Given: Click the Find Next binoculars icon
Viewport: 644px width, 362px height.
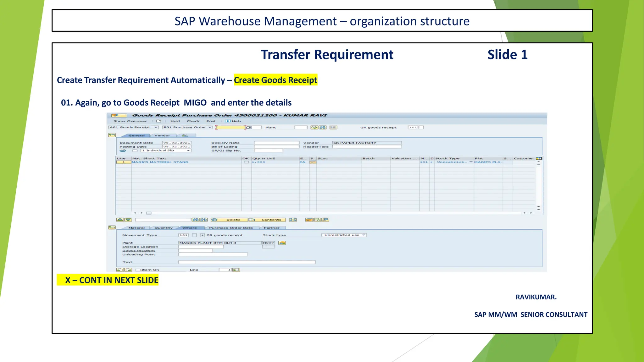Looking at the screenshot, I should pos(204,220).
